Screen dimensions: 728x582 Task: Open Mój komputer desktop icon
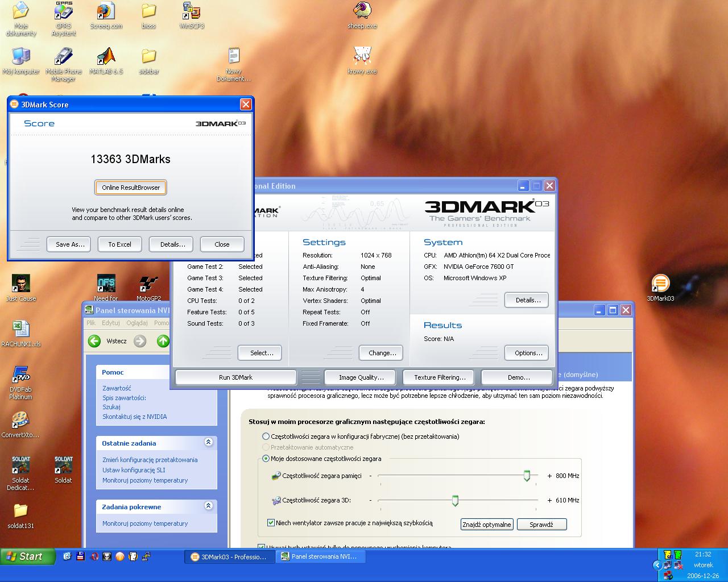[21, 61]
